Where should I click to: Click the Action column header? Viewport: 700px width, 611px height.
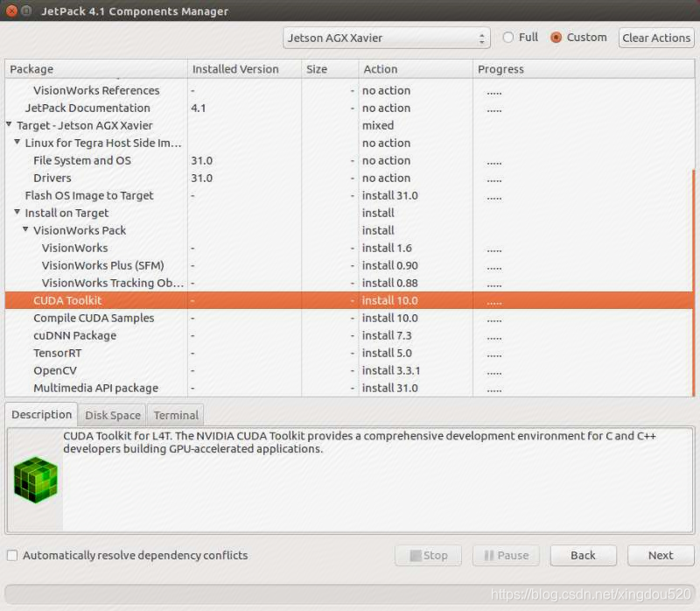coord(416,69)
